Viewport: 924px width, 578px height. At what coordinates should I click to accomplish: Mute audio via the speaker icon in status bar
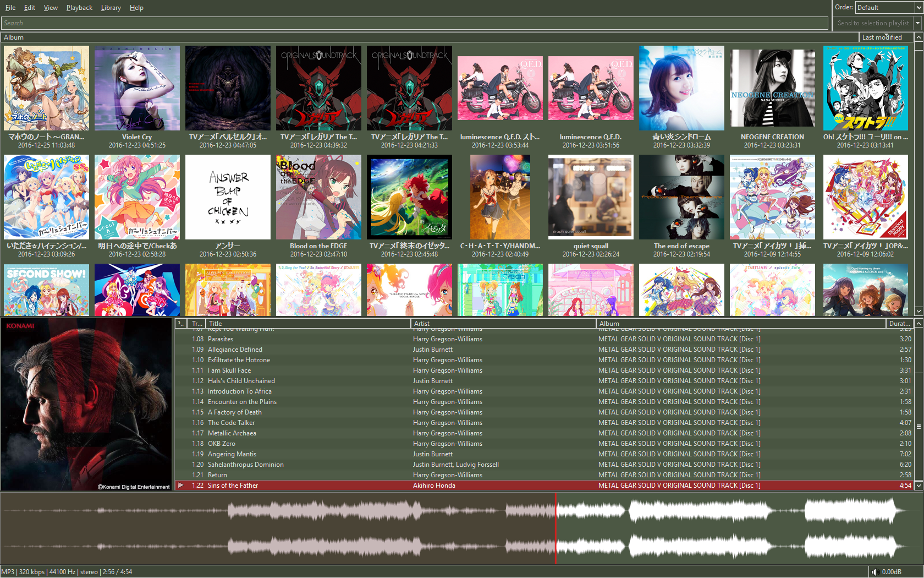875,572
